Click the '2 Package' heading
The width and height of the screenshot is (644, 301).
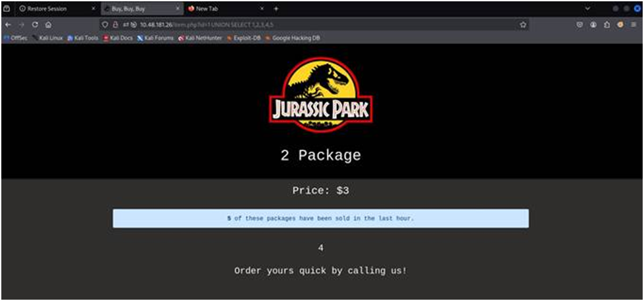click(321, 156)
